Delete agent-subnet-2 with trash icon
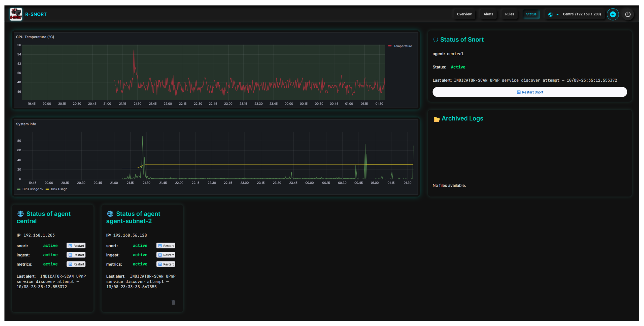The height and width of the screenshot is (326, 644). pos(173,302)
